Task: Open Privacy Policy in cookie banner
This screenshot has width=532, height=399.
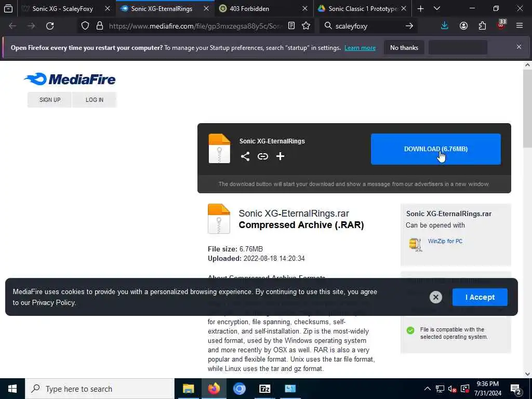Action: point(54,303)
